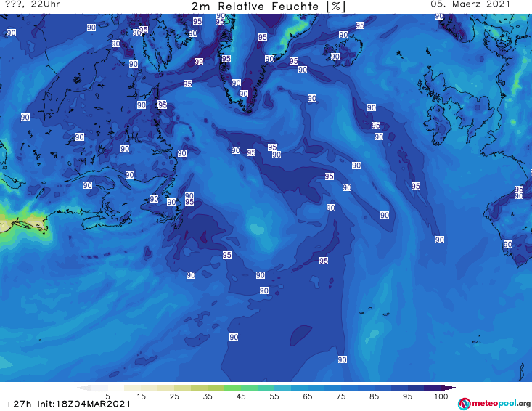Screen dimensions: 532x411
Task: Click the dark purple arrow tip of the colorbar
Action: point(449,388)
